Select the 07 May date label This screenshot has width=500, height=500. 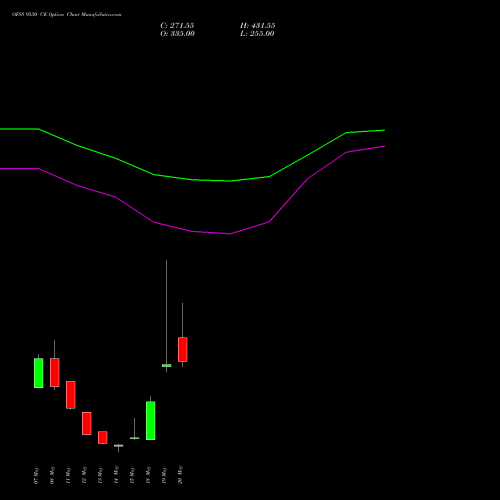tap(36, 475)
